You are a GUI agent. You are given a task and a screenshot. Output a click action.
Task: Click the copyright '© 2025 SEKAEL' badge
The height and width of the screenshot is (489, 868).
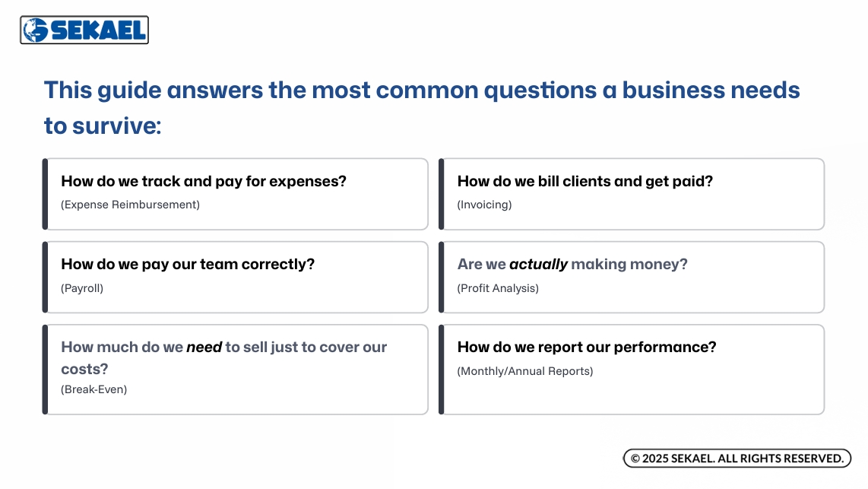(x=737, y=459)
